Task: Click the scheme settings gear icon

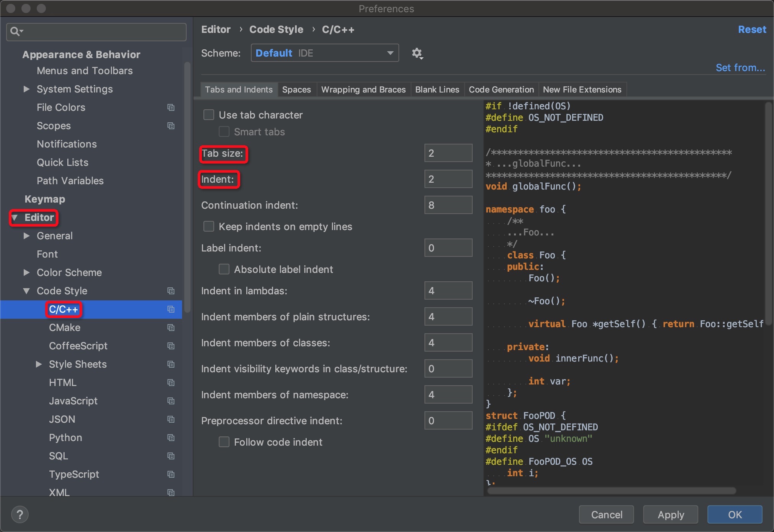Action: tap(417, 53)
